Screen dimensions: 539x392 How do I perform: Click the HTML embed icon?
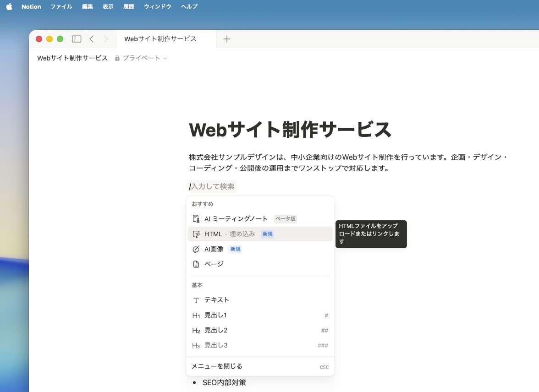196,234
